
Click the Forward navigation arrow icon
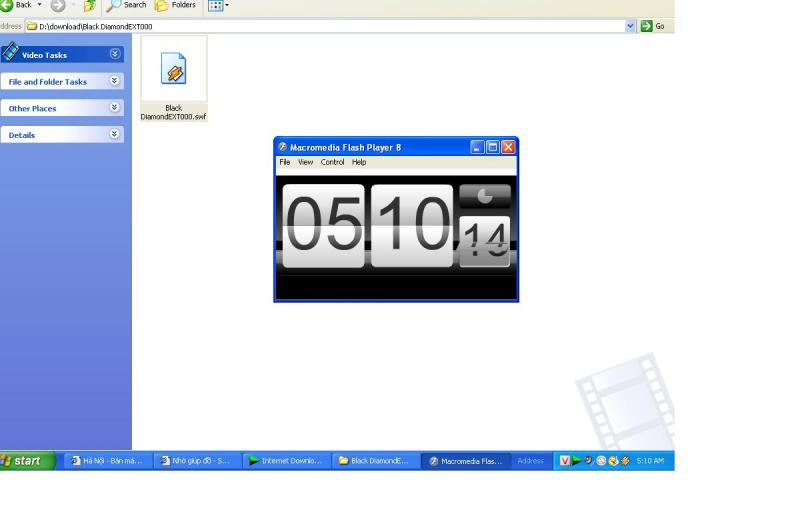57,6
